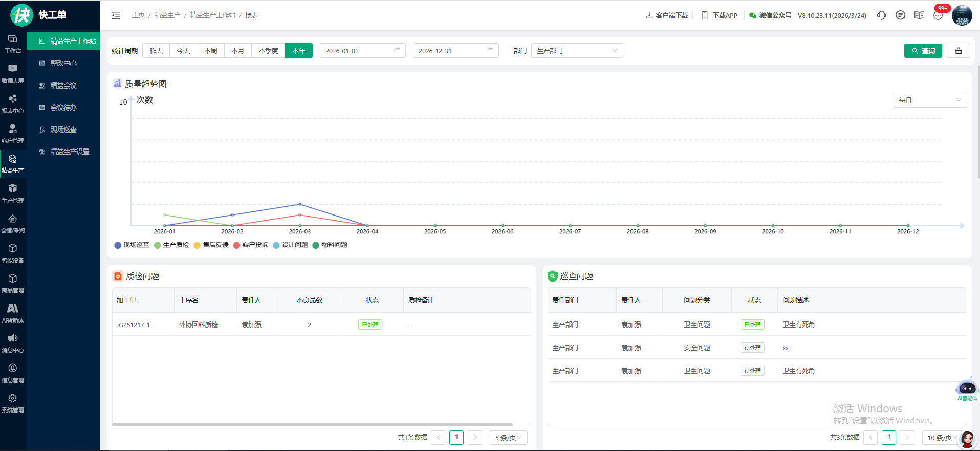Open 整改中心 in the submenu

[x=63, y=63]
